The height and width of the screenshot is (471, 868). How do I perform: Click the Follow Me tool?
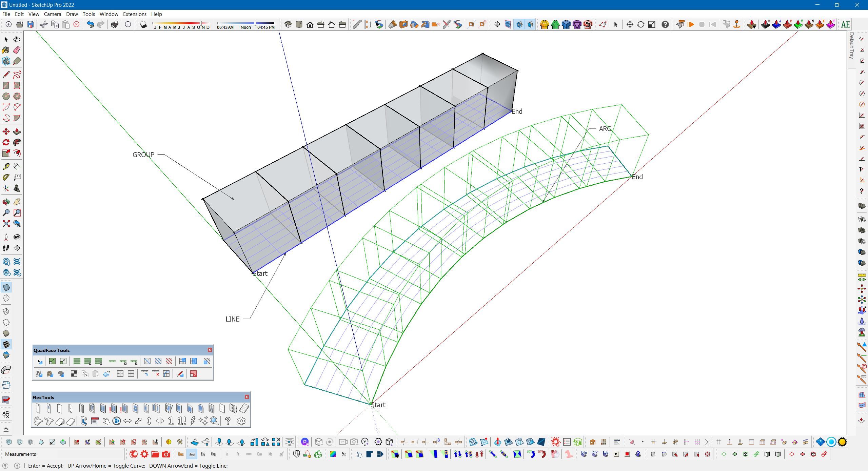click(x=17, y=142)
